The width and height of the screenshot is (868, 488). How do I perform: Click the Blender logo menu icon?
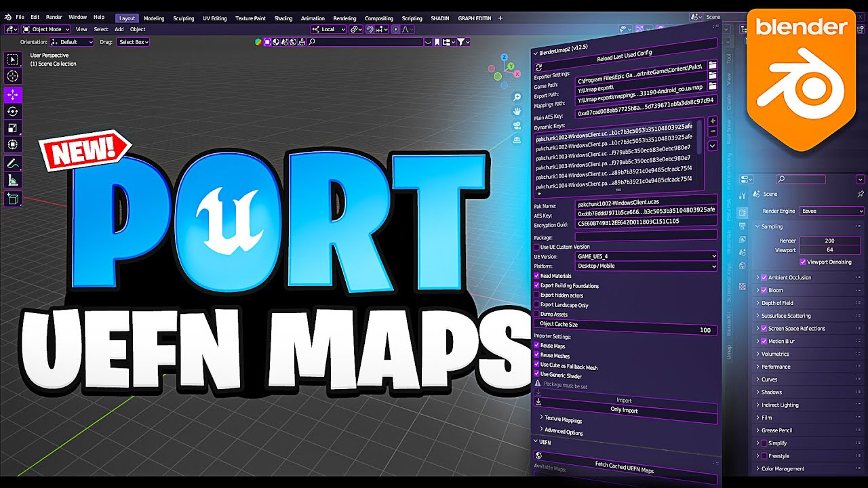[x=7, y=17]
